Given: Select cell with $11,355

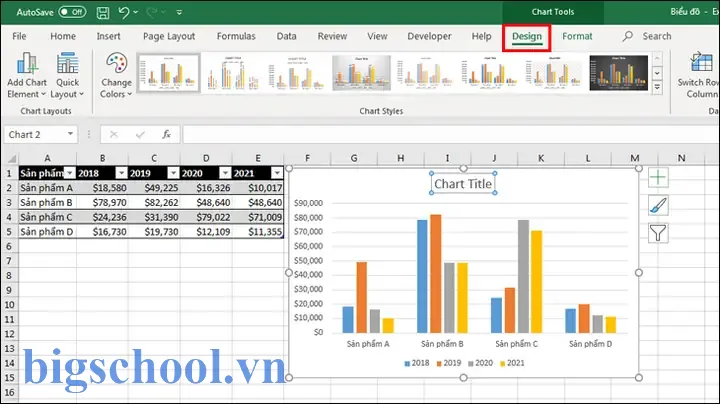Looking at the screenshot, I should [x=258, y=232].
